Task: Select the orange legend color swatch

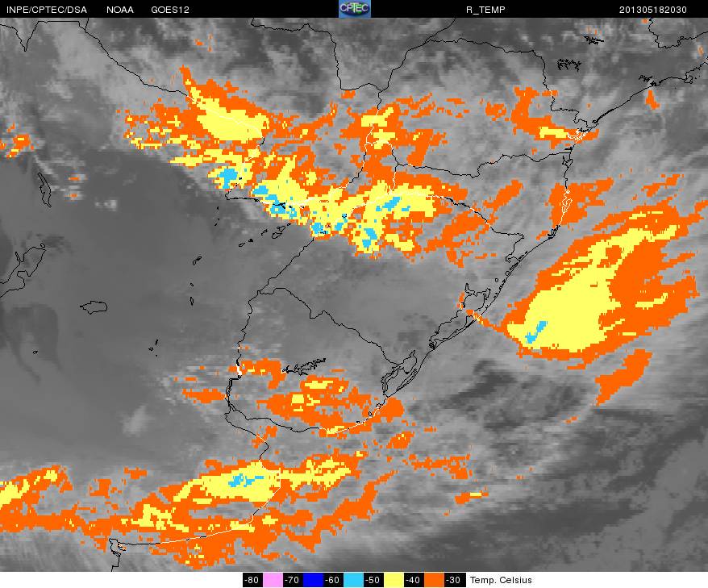Action: [435, 580]
